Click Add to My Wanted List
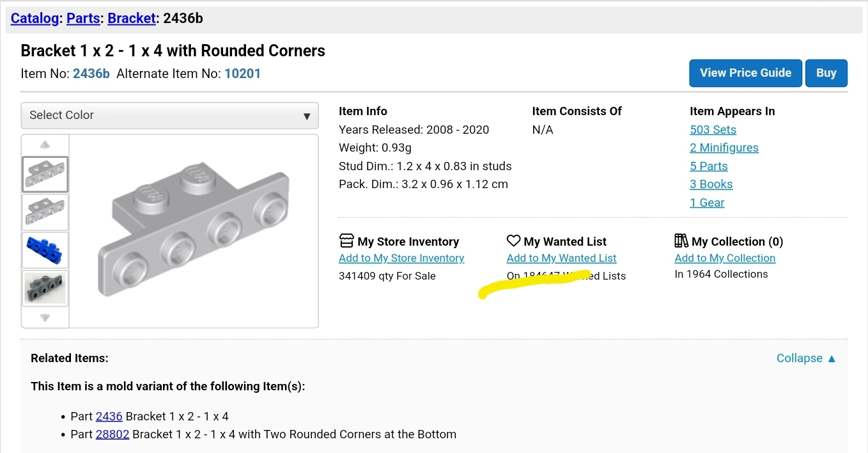Viewport: 868px width, 453px height. 561,258
